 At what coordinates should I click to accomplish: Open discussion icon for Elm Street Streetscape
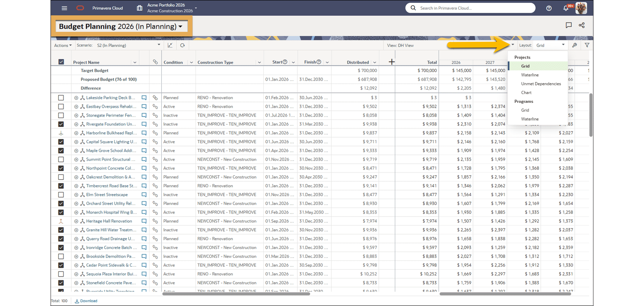144,195
